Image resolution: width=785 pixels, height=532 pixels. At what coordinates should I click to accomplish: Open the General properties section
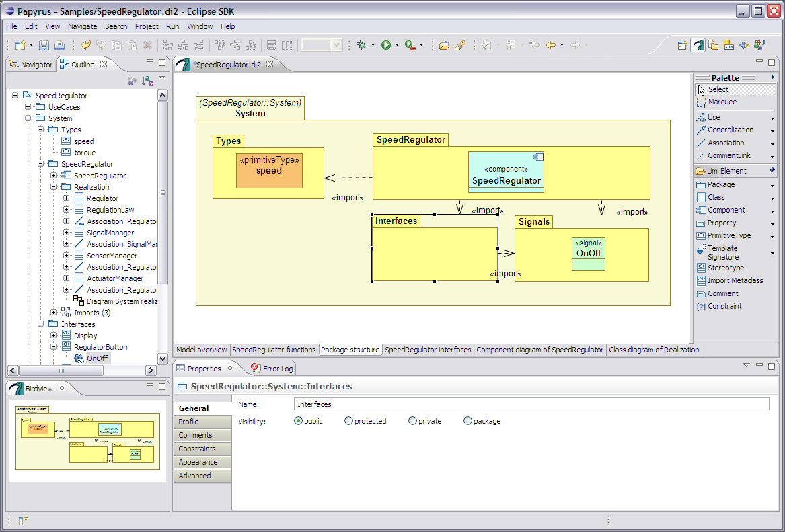point(202,408)
